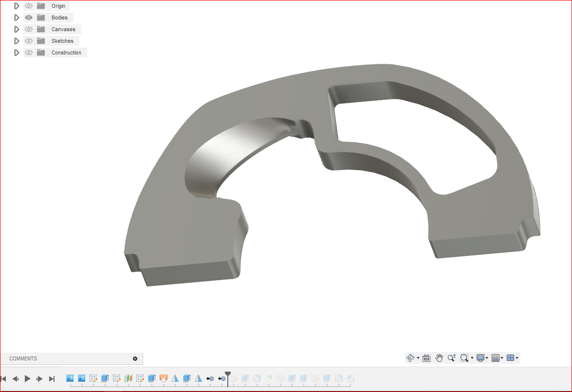
Task: Select the Orbit tool in the navigation bar
Action: coord(410,357)
